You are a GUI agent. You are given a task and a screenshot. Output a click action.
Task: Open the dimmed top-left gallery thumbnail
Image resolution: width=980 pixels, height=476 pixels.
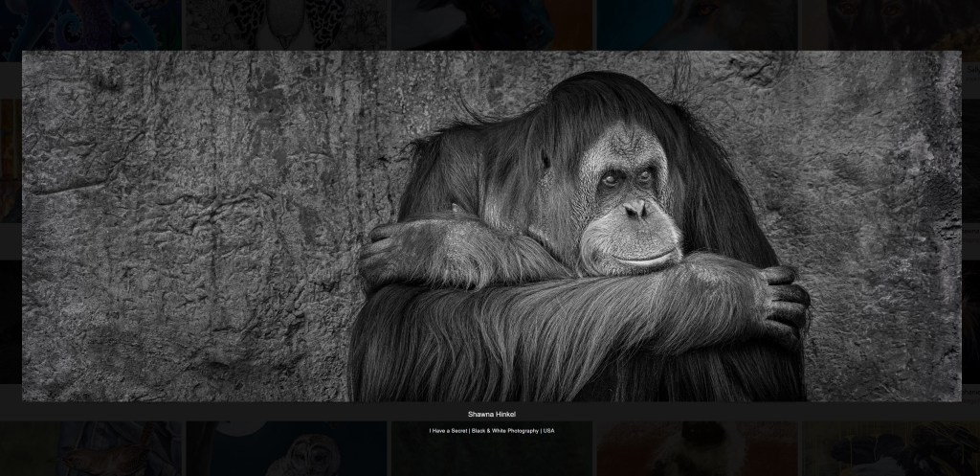88,24
